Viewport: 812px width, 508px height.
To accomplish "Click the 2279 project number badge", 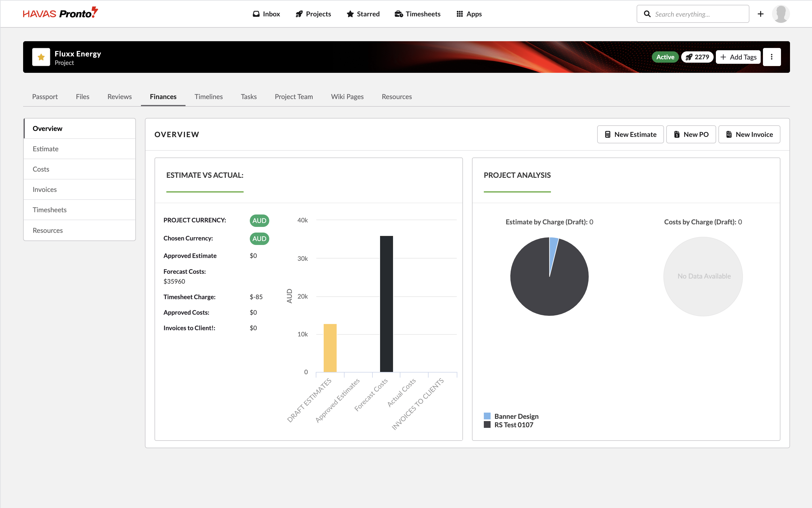I will pyautogui.click(x=697, y=57).
